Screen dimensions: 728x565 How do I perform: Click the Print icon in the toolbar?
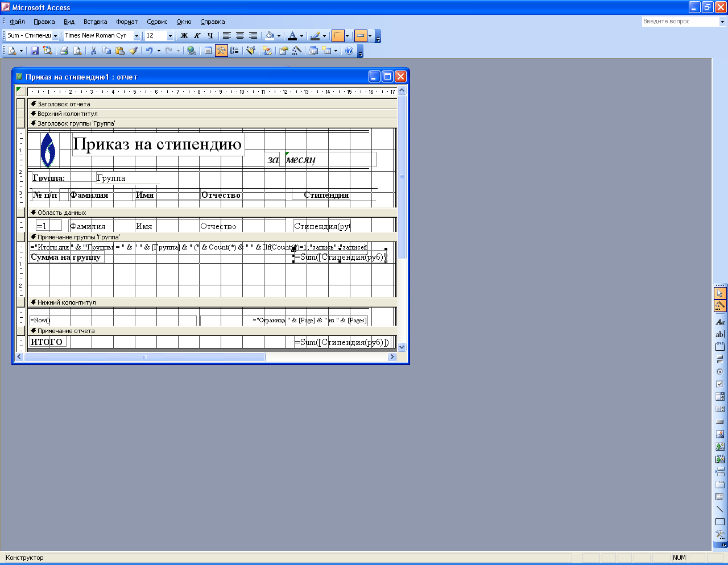tap(64, 51)
